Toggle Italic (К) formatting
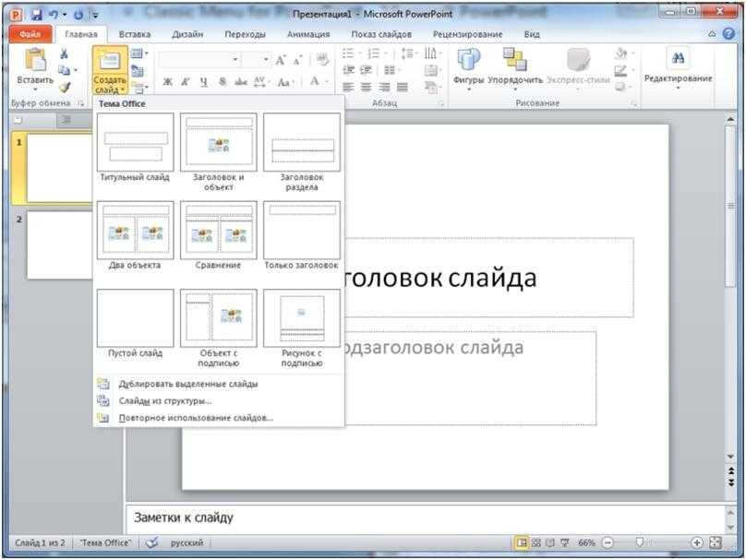The image size is (746, 560). [x=185, y=82]
